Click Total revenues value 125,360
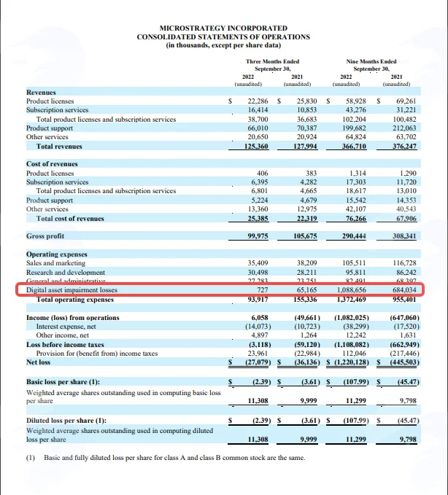The height and width of the screenshot is (495, 448). (x=256, y=147)
